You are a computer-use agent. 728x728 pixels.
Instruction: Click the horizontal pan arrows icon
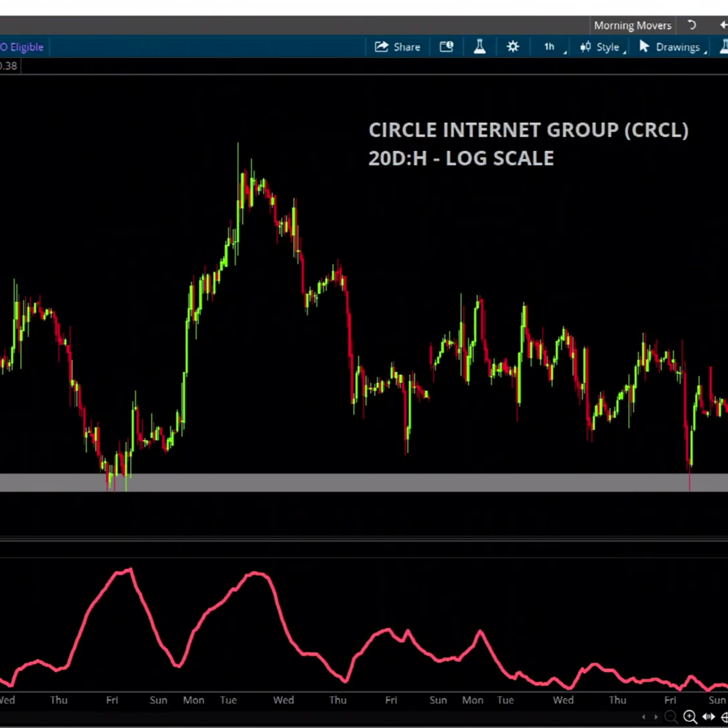tap(708, 716)
